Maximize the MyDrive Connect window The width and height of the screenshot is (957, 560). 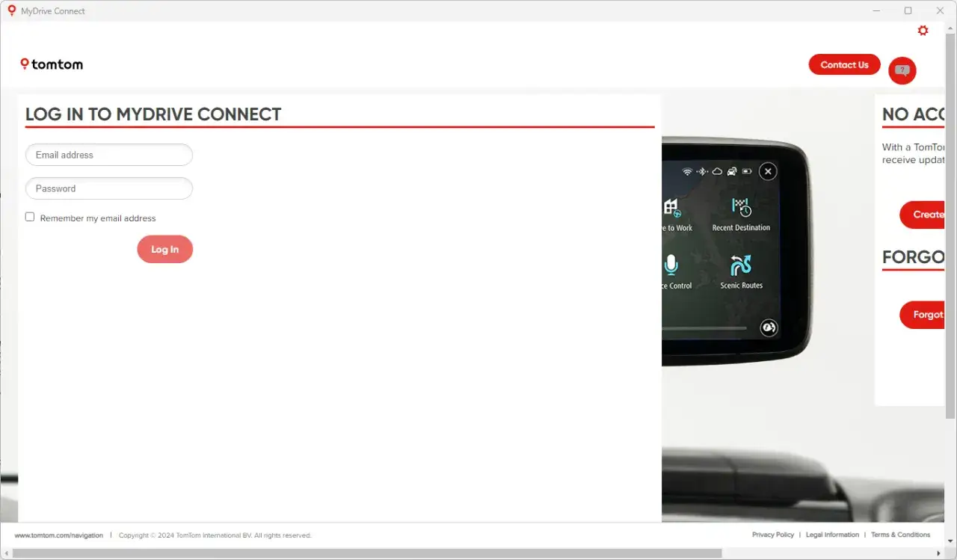pyautogui.click(x=908, y=10)
